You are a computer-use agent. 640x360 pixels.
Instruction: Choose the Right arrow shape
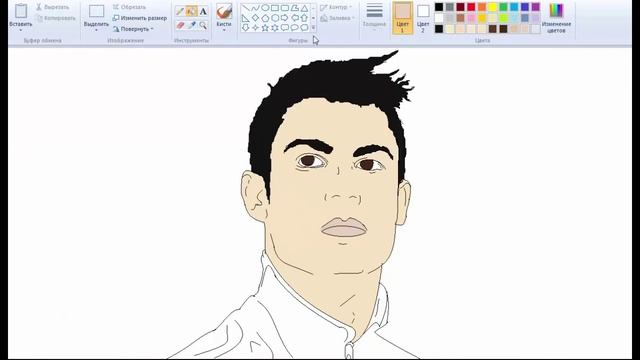pyautogui.click(x=284, y=18)
